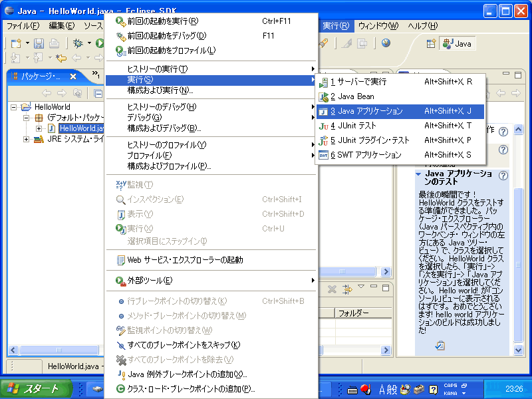Click the web browser globe toolbar icon

pos(386,43)
